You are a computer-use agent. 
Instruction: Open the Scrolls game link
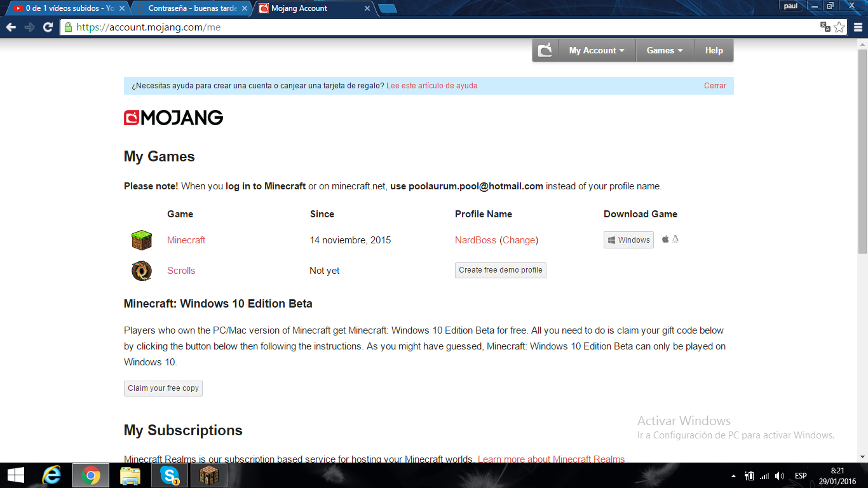pos(181,271)
